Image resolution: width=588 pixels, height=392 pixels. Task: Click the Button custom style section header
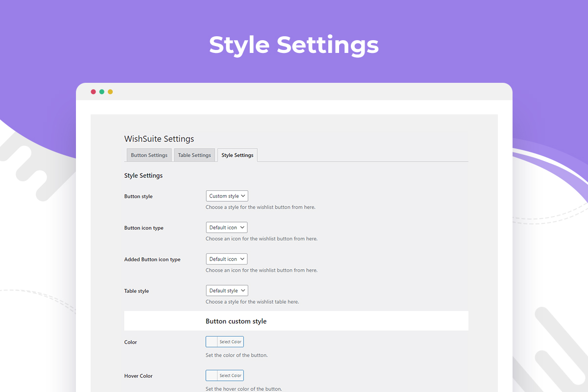(236, 321)
